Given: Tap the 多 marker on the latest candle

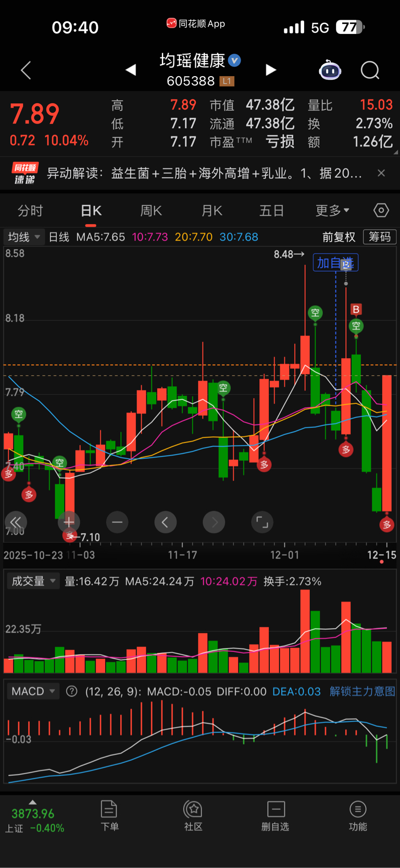Looking at the screenshot, I should 386,524.
